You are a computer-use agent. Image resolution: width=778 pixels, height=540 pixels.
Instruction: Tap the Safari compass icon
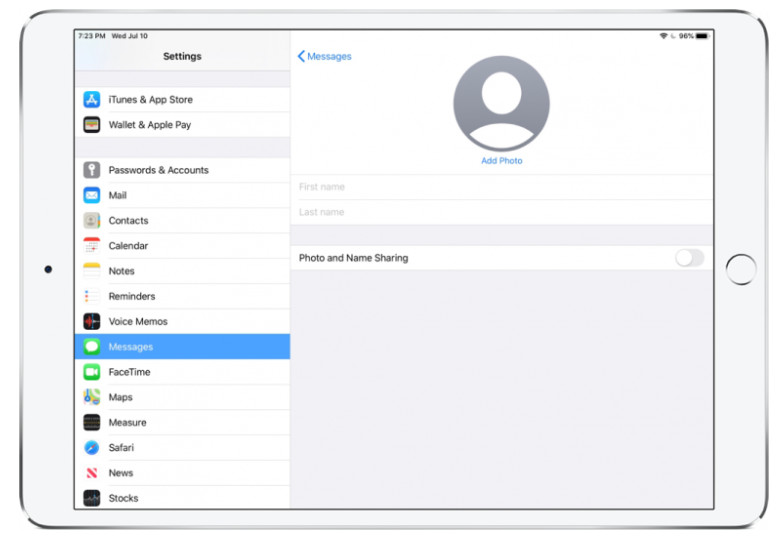pyautogui.click(x=92, y=448)
